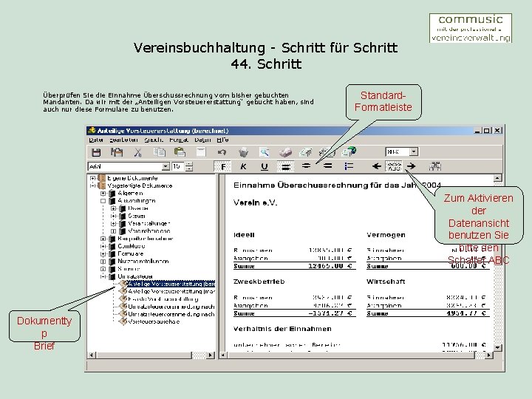
Task: Click the blank page icon in toolbar
Action: coord(201,152)
